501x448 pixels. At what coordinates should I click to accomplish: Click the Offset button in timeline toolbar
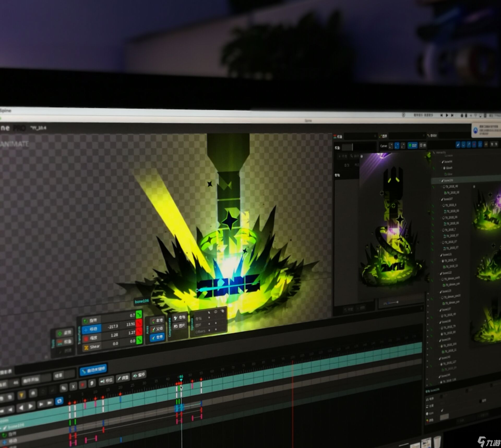tap(139, 375)
